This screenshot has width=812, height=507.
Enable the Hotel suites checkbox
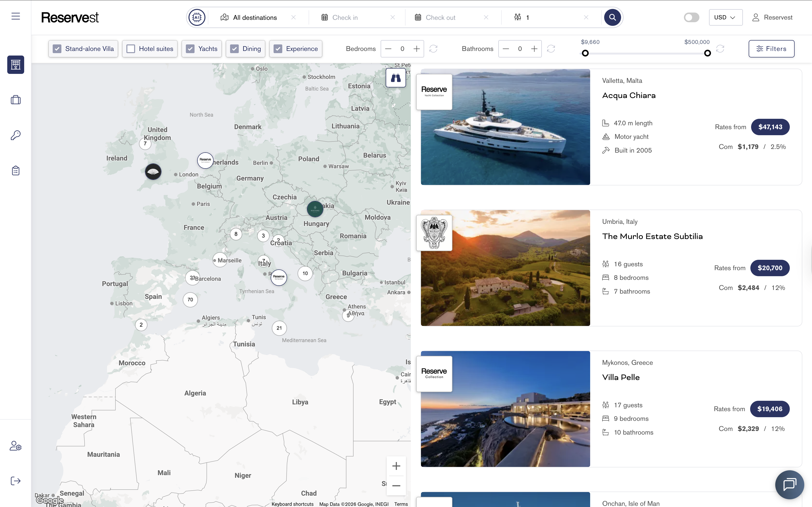pos(131,49)
